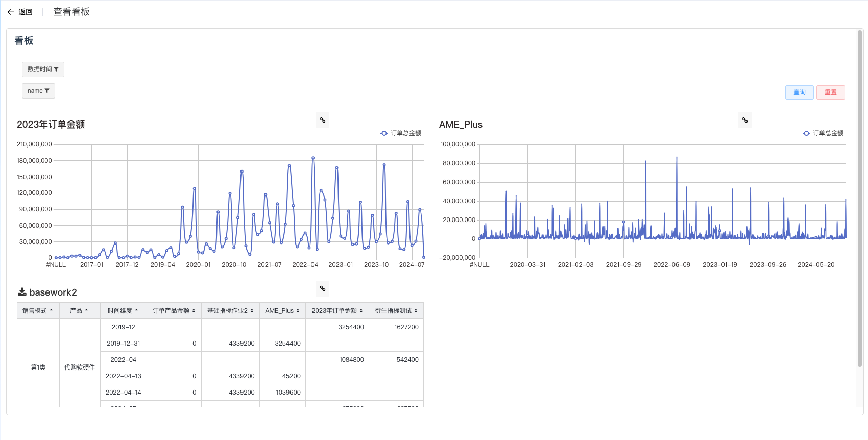The height and width of the screenshot is (440, 868).
Task: Toggle sort order on 销售模式 column
Action: [51, 310]
